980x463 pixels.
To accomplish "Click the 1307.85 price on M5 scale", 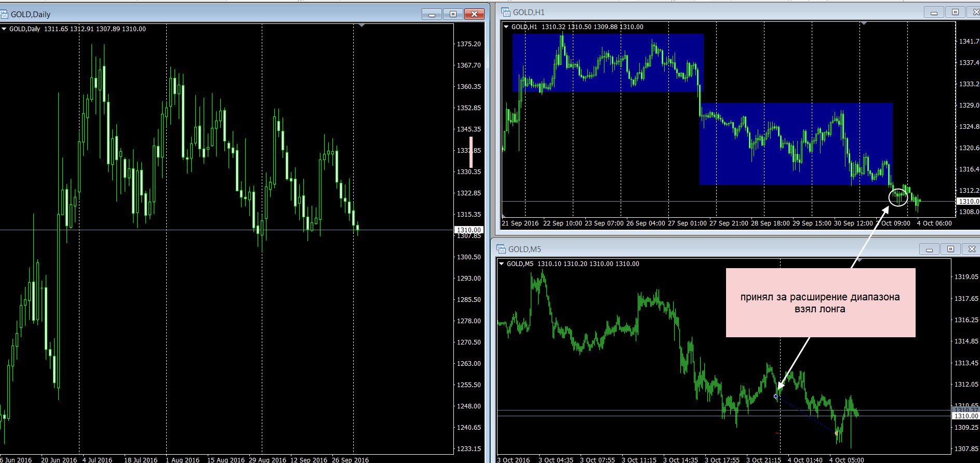I will (966, 448).
